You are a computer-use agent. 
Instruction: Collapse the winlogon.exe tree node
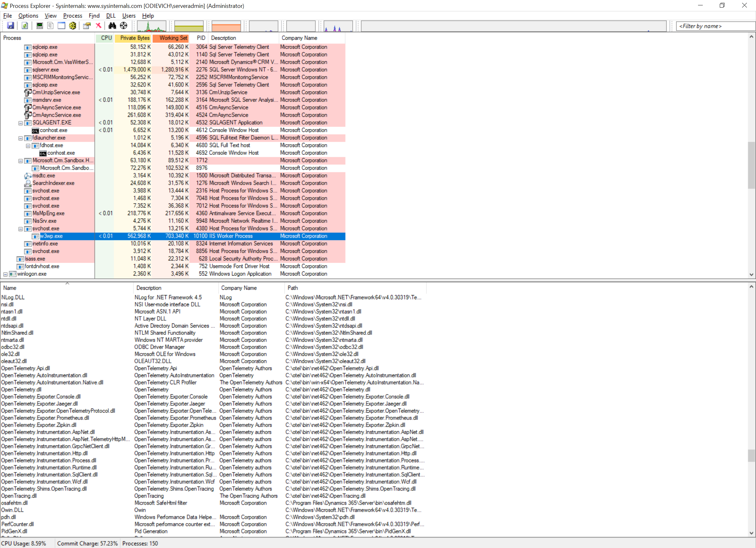pos(5,274)
